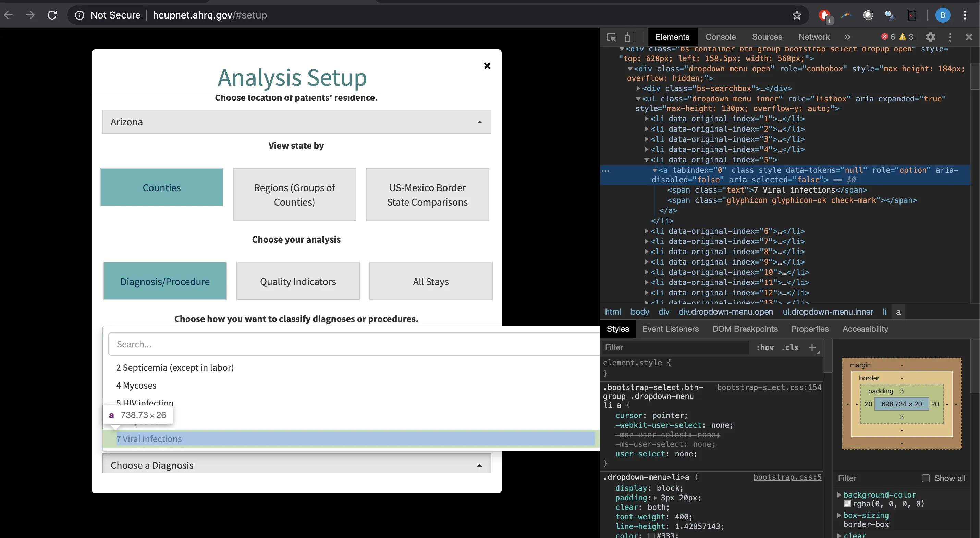Expand the li data-original-index="6" node
This screenshot has width=980, height=538.
646,231
